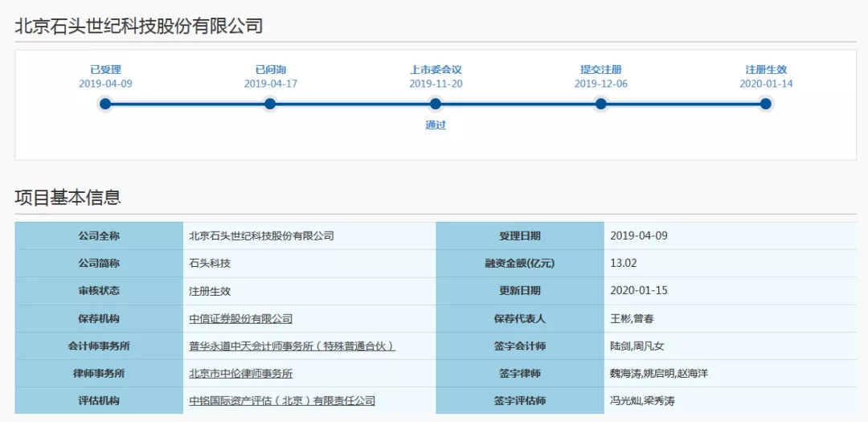Image resolution: width=868 pixels, height=422 pixels.
Task: Click the 项目基本信息 section heading
Action: [x=68, y=198]
